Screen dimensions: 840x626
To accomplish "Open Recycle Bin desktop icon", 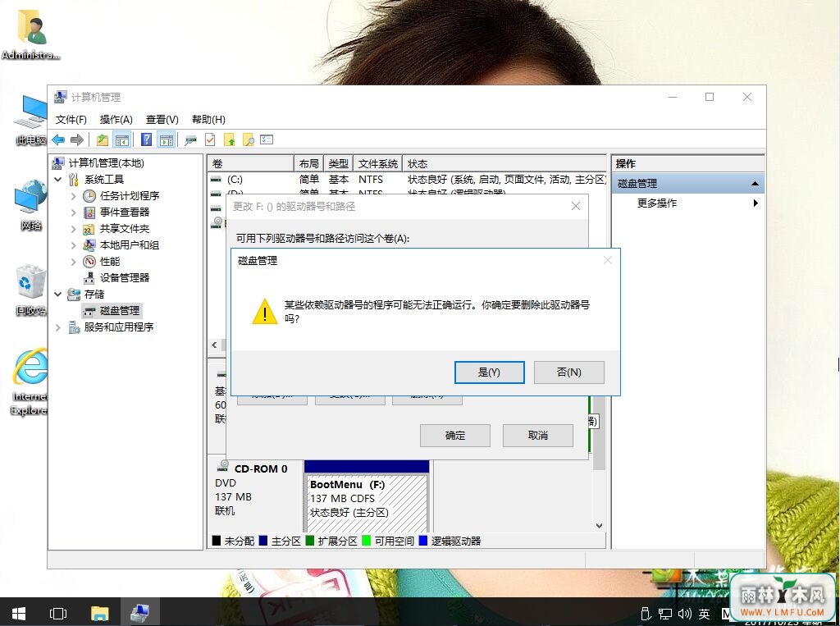I will coord(31,290).
